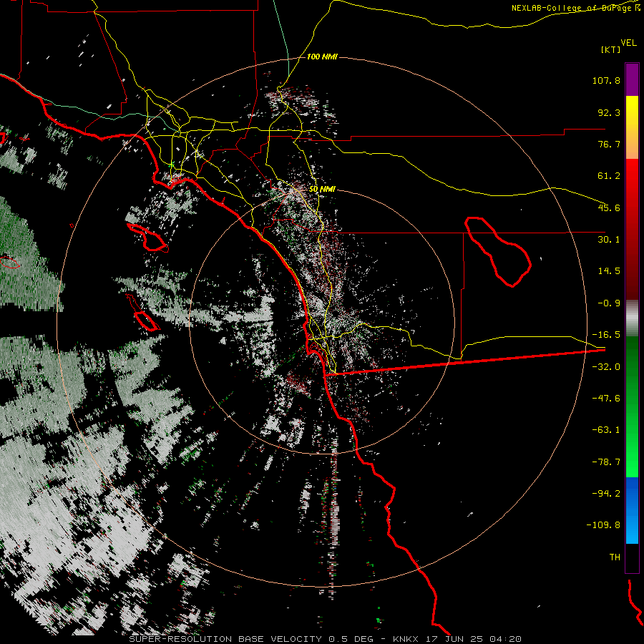Select the 45.6 scale value
This screenshot has width=644, height=644.
(x=609, y=208)
